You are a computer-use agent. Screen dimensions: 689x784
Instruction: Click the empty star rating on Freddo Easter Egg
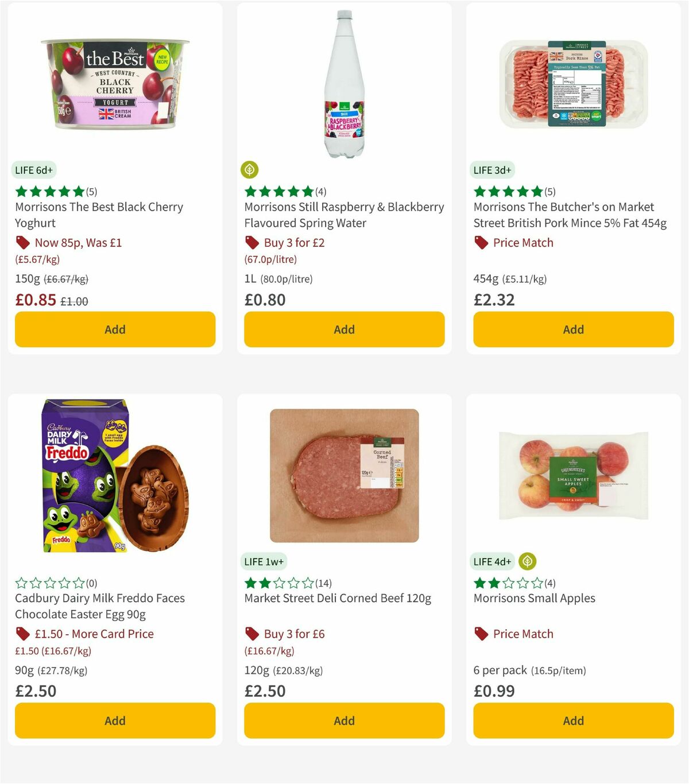pyautogui.click(x=49, y=583)
